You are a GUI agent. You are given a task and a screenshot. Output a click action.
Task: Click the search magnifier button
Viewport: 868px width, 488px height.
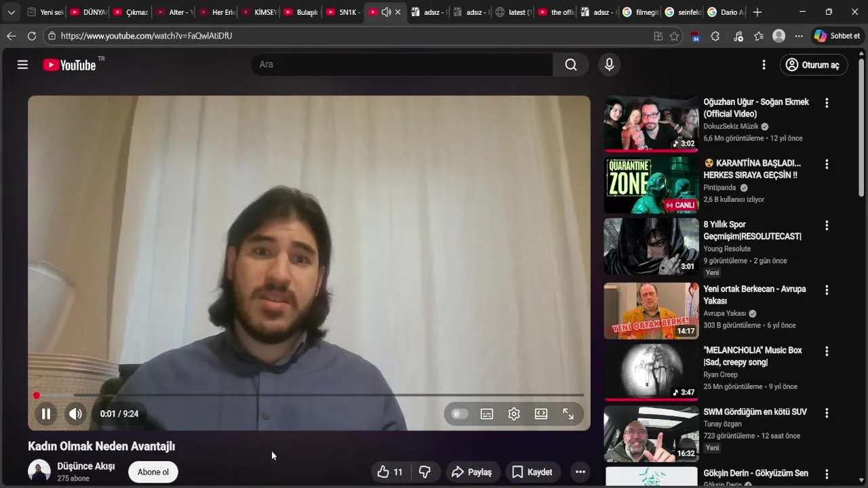[x=571, y=64]
